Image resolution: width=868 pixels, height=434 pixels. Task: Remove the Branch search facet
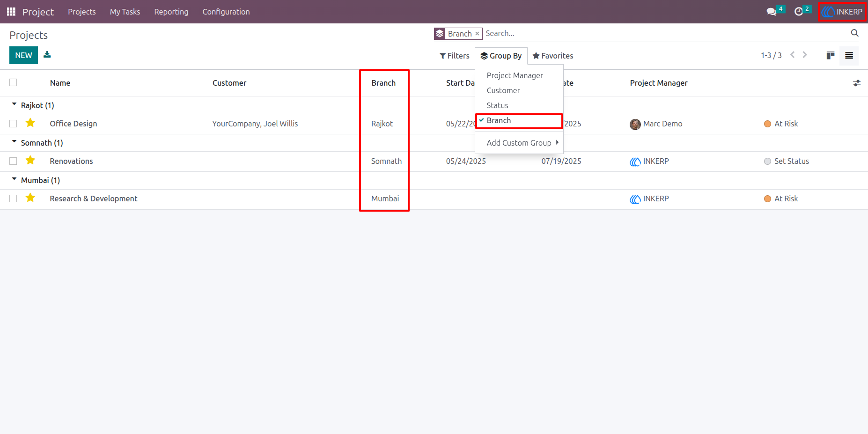[477, 34]
